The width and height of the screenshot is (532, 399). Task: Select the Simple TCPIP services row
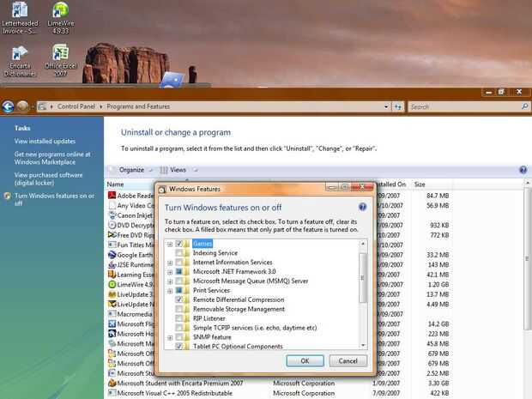[255, 328]
